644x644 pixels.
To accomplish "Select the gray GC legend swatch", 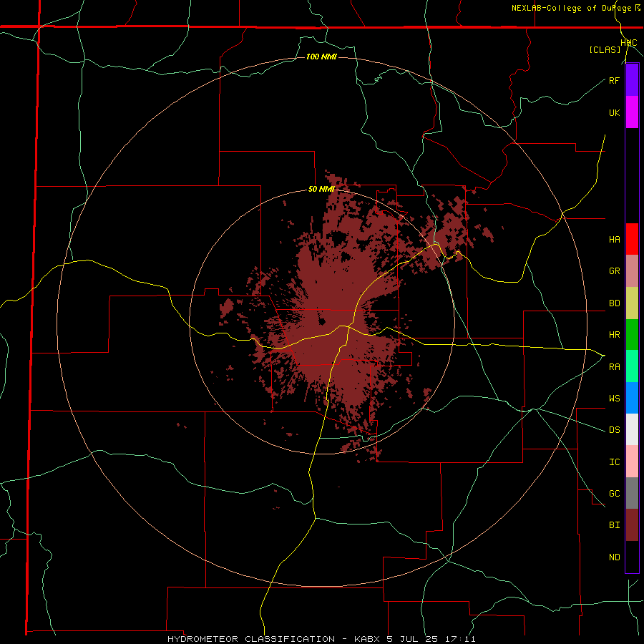I will click(632, 493).
